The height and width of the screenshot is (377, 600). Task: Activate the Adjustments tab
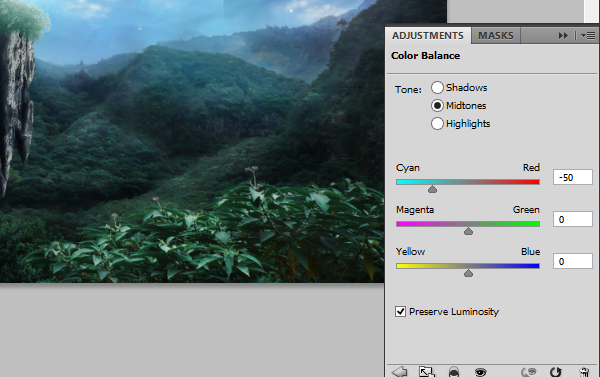click(428, 36)
